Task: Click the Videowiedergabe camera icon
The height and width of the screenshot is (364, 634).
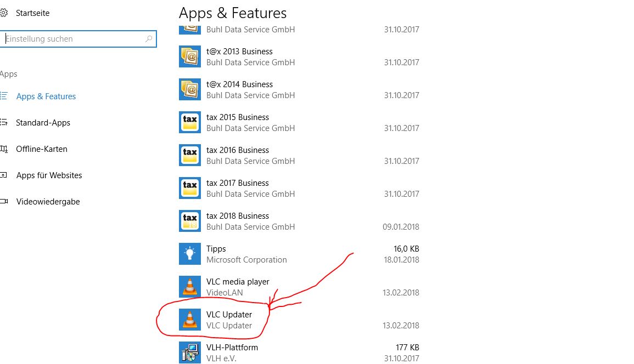Action: point(4,201)
